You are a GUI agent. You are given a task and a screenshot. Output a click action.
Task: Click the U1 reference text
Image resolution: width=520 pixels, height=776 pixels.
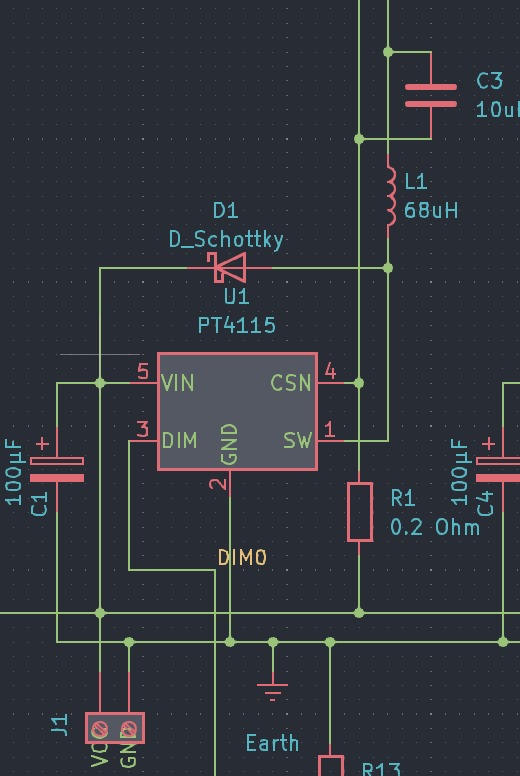pos(236,296)
